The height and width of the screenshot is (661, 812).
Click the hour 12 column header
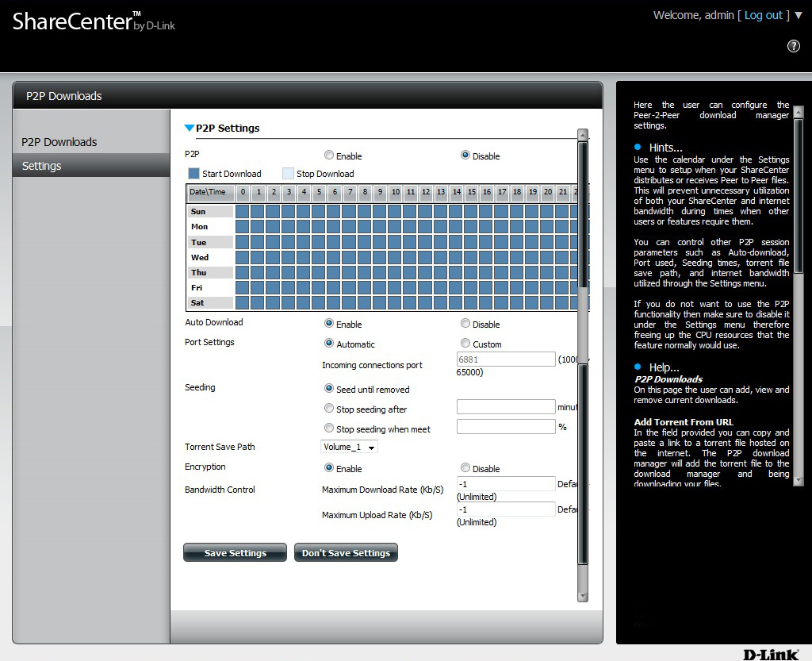point(426,192)
